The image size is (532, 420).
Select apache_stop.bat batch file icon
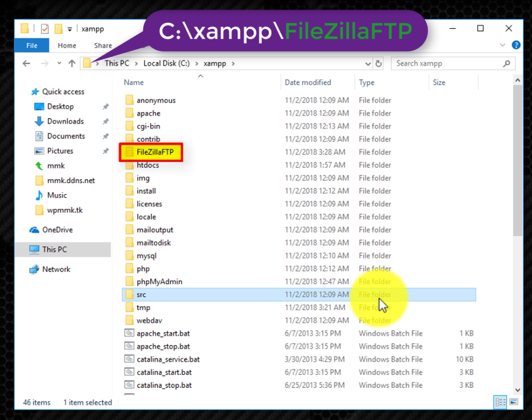coord(129,346)
